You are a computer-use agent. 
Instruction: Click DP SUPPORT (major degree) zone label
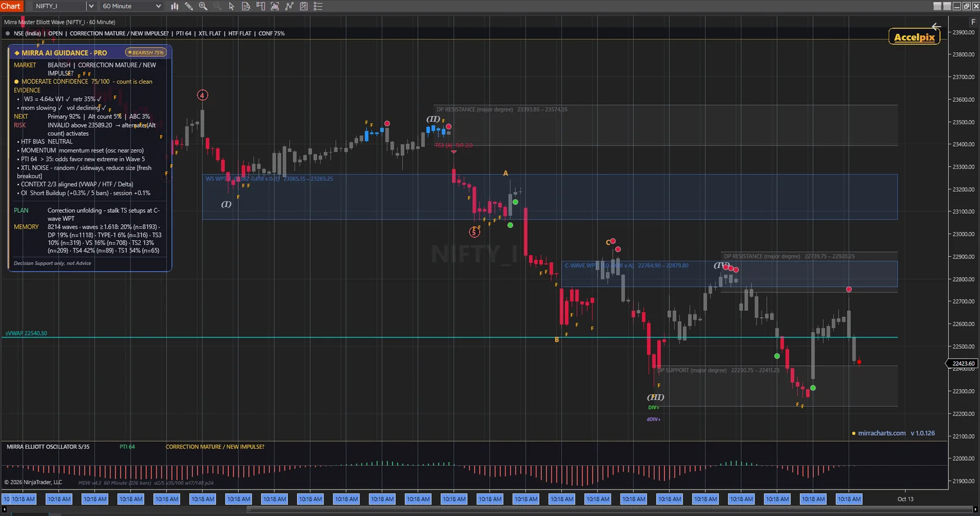click(718, 370)
